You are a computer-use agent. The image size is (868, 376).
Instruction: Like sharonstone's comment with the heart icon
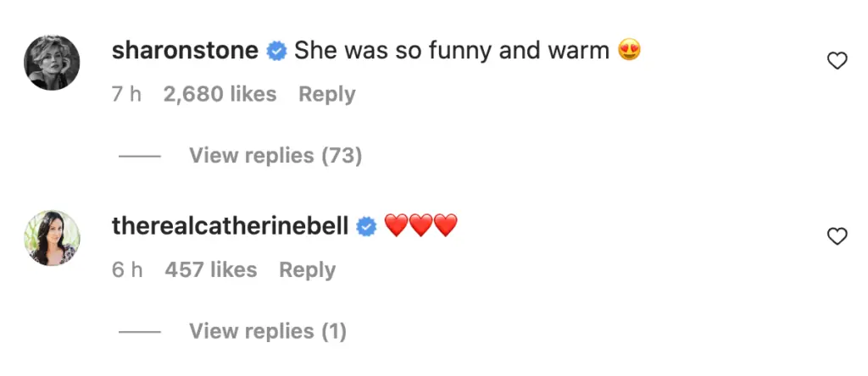[x=837, y=61]
